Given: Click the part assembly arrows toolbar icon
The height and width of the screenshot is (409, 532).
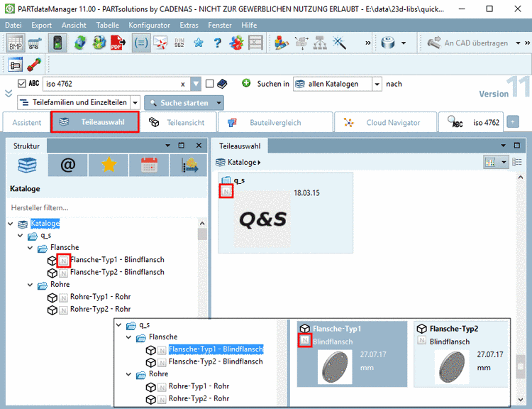Looking at the screenshot, I should [301, 43].
